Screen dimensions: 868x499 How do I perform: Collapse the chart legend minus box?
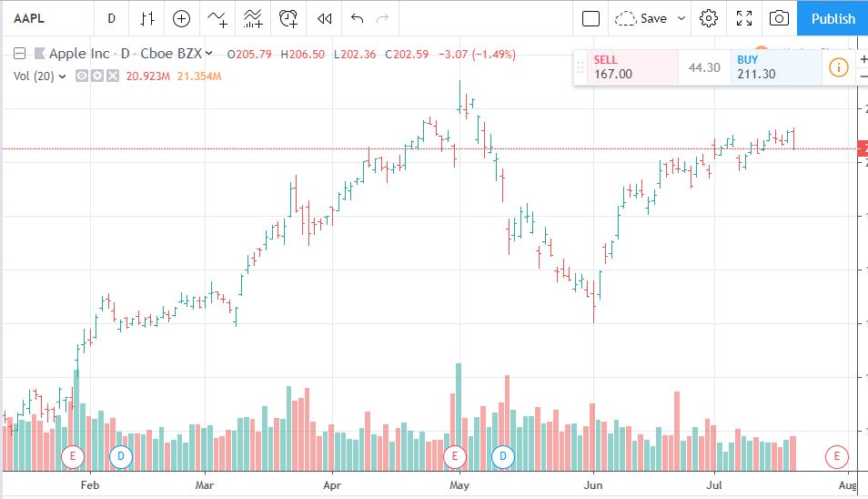19,54
